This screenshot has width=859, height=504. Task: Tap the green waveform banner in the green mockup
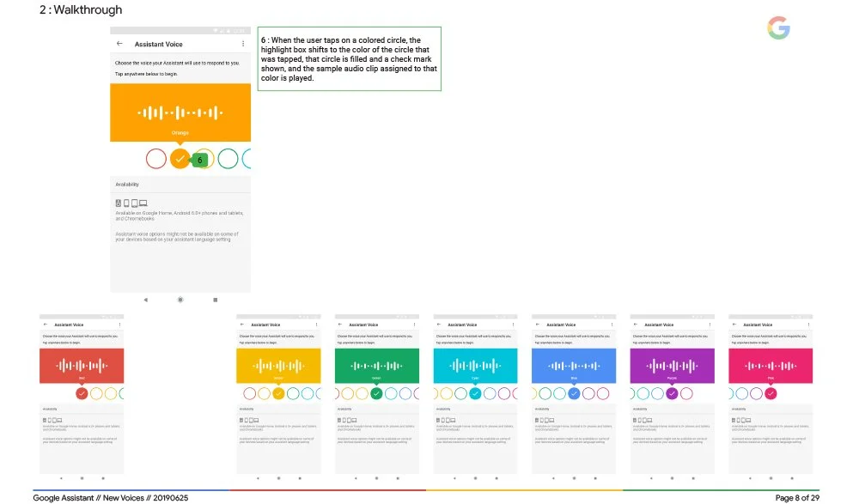(x=377, y=366)
